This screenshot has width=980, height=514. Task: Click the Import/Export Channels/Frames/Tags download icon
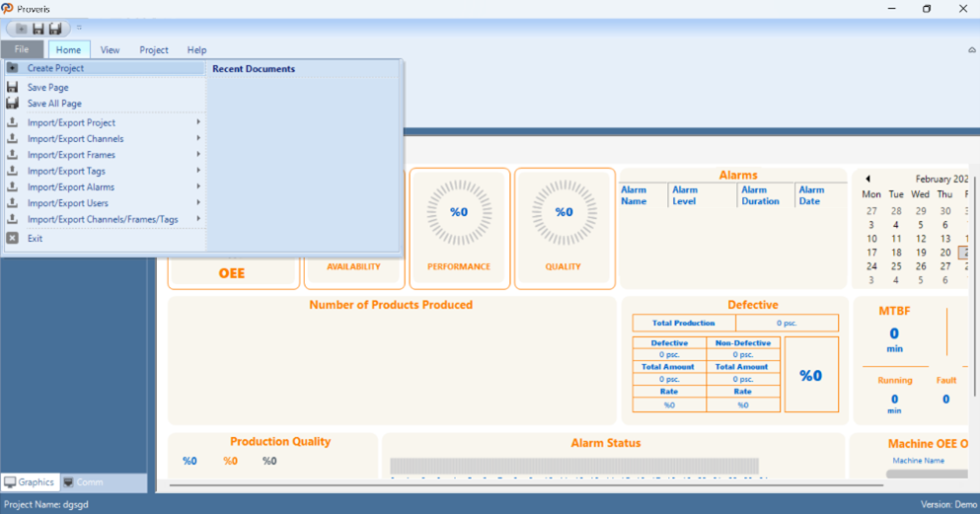[13, 219]
